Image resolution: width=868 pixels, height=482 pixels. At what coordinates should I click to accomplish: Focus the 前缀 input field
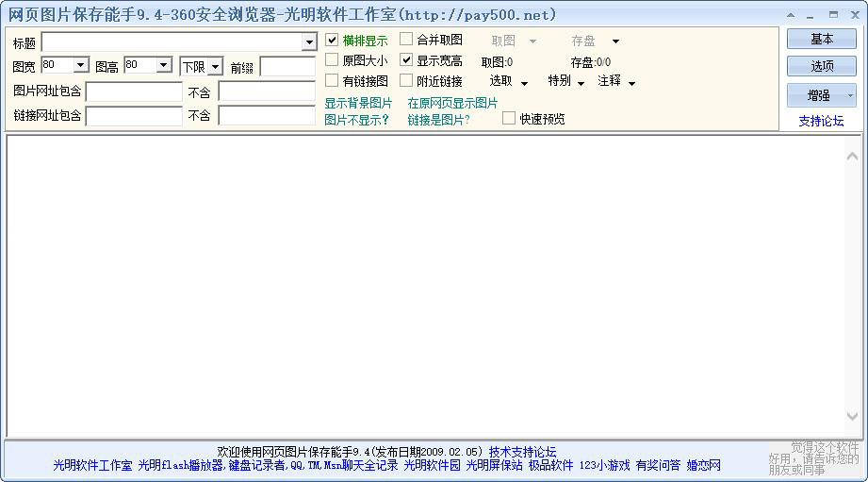[x=287, y=66]
